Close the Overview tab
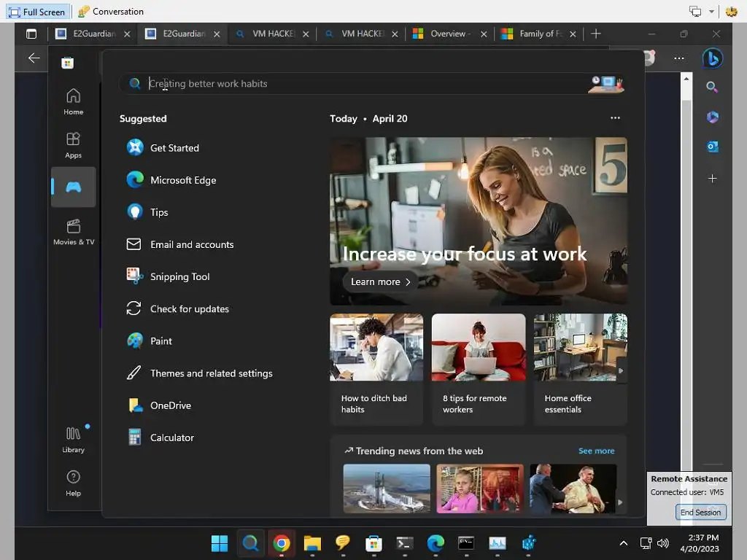This screenshot has height=560, width=747. pyautogui.click(x=484, y=34)
